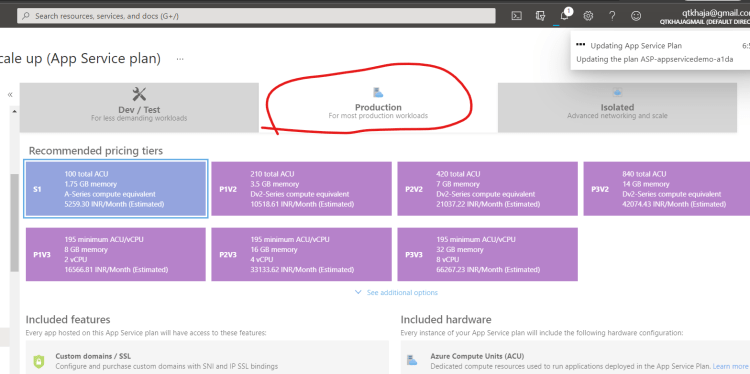Select the P1V3 pricing tier

click(x=116, y=254)
